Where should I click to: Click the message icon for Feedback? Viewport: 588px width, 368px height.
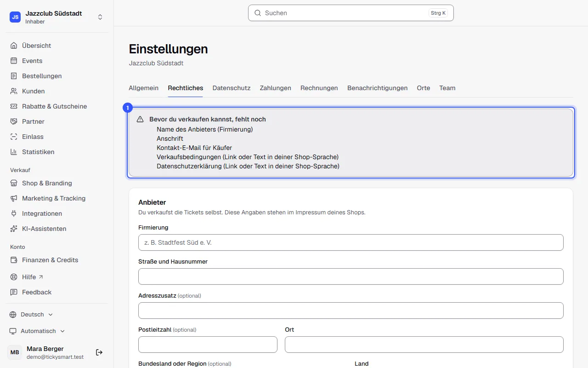14,292
